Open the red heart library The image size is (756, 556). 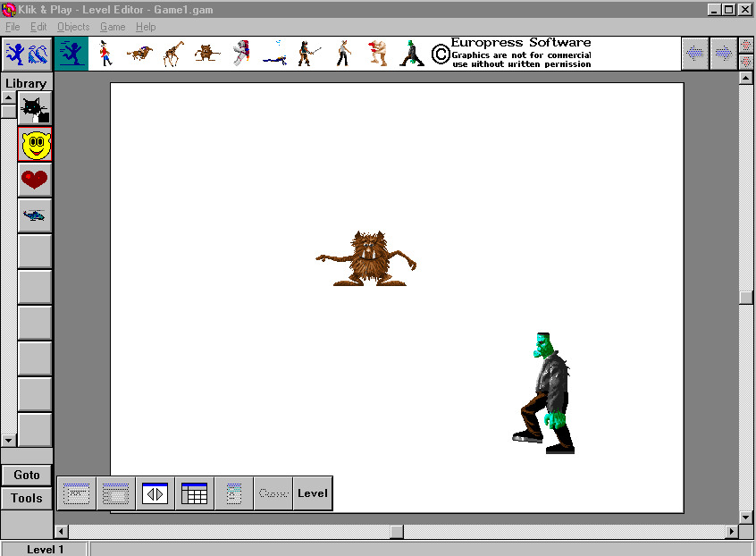point(35,180)
